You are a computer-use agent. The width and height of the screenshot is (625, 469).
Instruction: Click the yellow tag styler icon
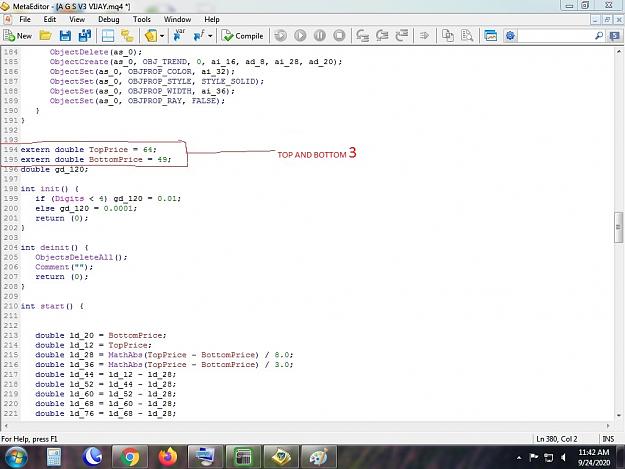151,36
